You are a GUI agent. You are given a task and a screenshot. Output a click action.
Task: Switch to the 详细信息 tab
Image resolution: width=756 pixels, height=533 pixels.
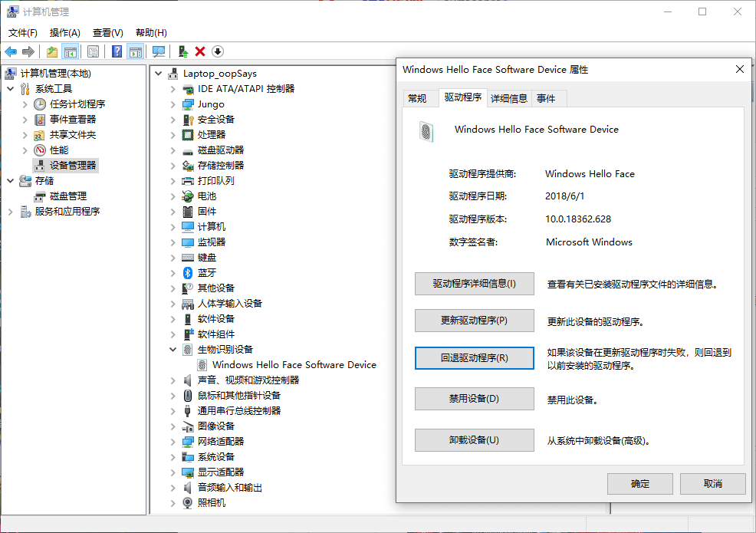(509, 98)
